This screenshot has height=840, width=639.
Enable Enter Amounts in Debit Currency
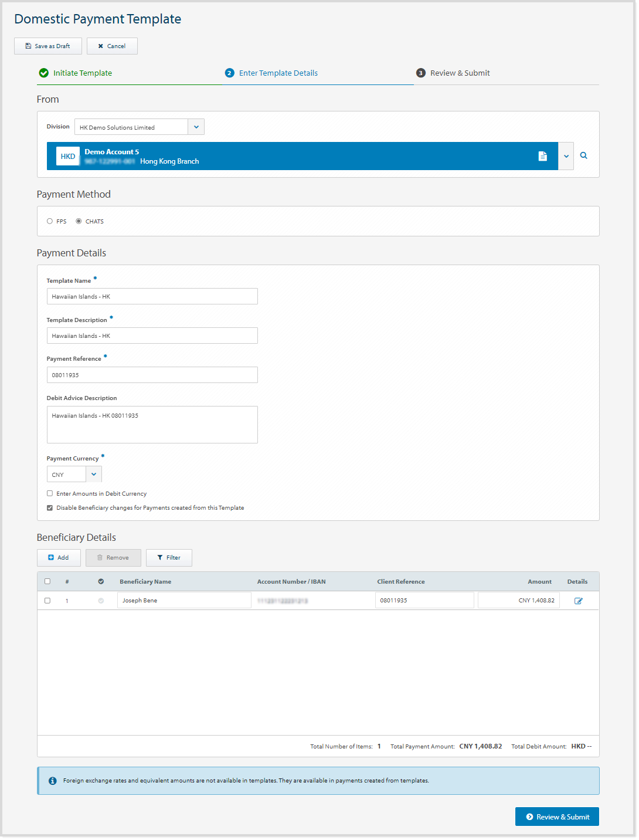click(x=50, y=493)
